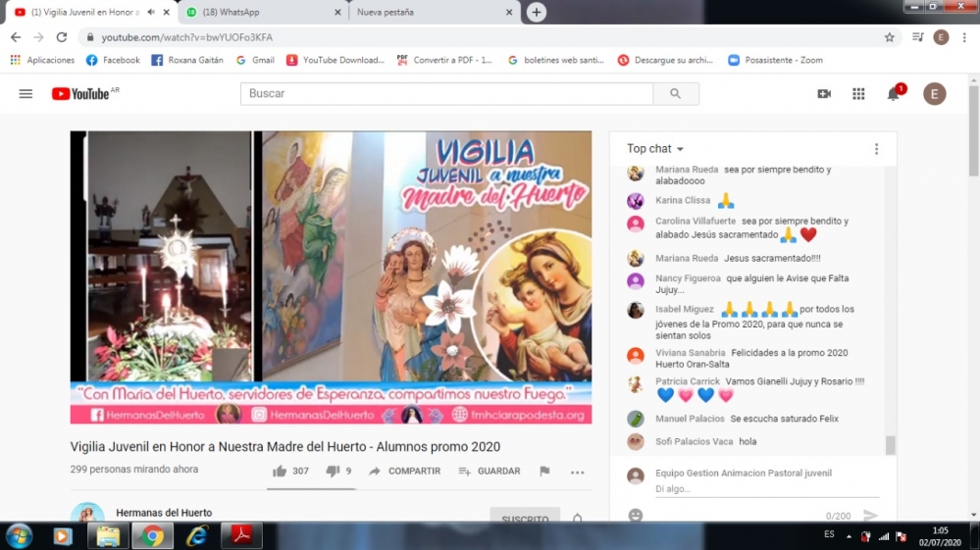Open the Posasistente - Zoom bookmark
The image size is (980, 550).
(776, 60)
